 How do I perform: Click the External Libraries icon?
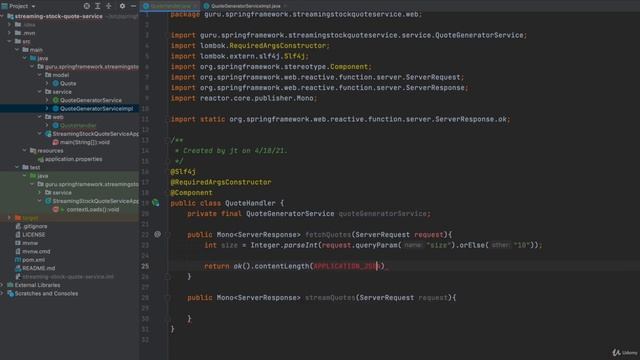[10, 285]
